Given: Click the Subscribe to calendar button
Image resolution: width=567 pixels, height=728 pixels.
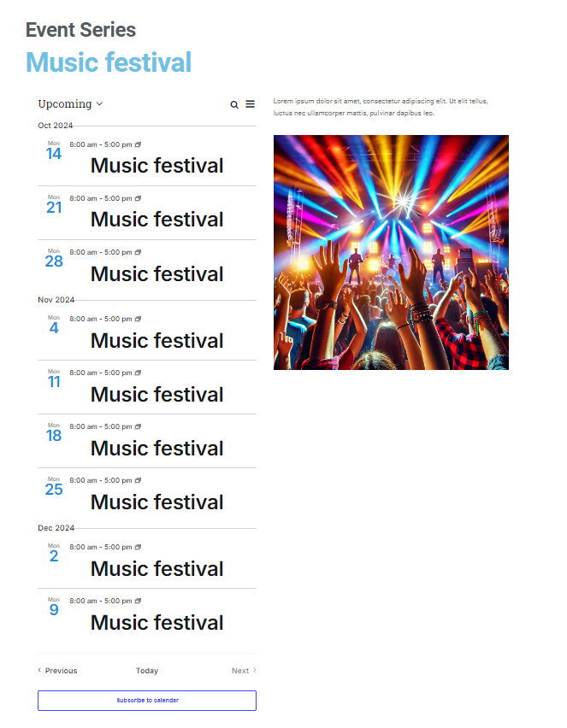Looking at the screenshot, I should coord(146,700).
